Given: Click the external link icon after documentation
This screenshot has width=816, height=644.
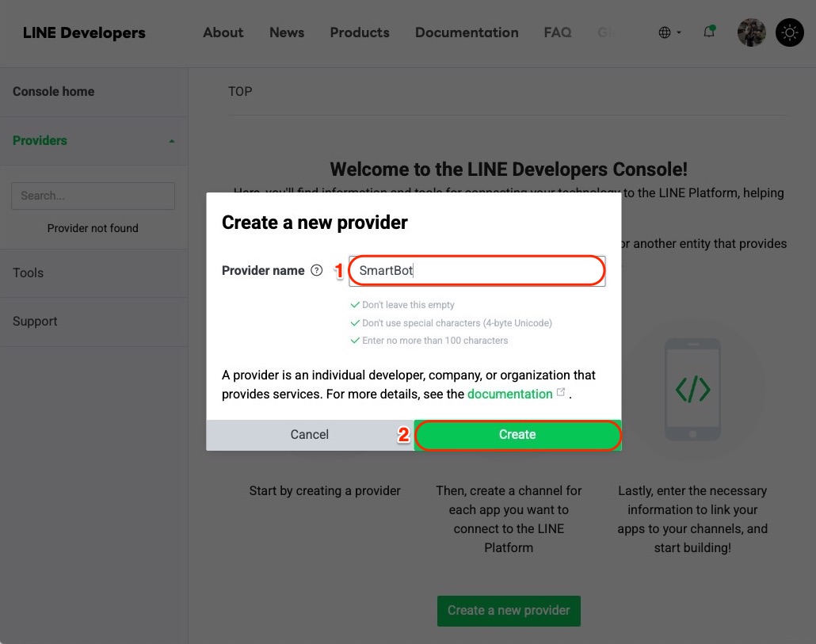Looking at the screenshot, I should pyautogui.click(x=560, y=392).
